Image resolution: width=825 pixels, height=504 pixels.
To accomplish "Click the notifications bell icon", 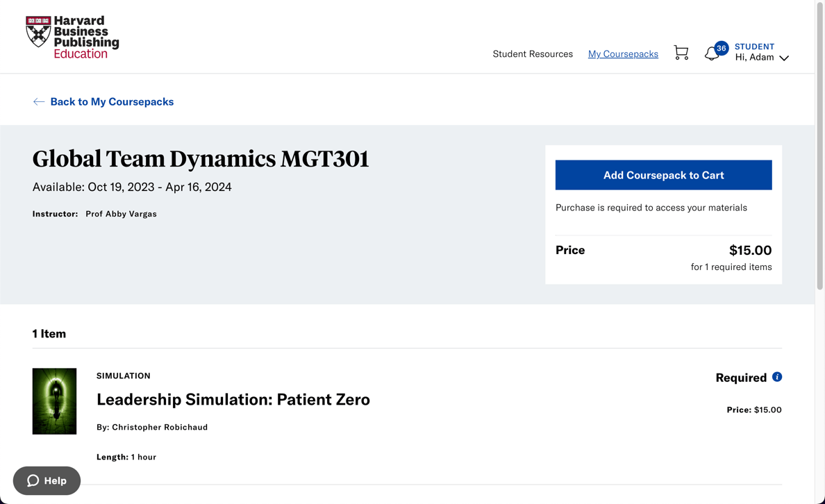I will click(710, 54).
